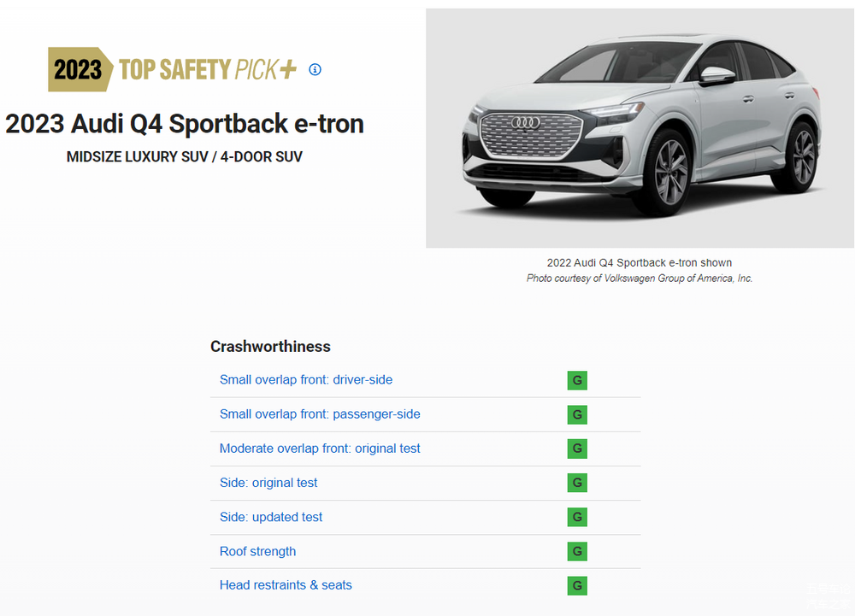Click the G rating badge for Side: updated test
The width and height of the screenshot is (855, 616).
pyautogui.click(x=577, y=517)
